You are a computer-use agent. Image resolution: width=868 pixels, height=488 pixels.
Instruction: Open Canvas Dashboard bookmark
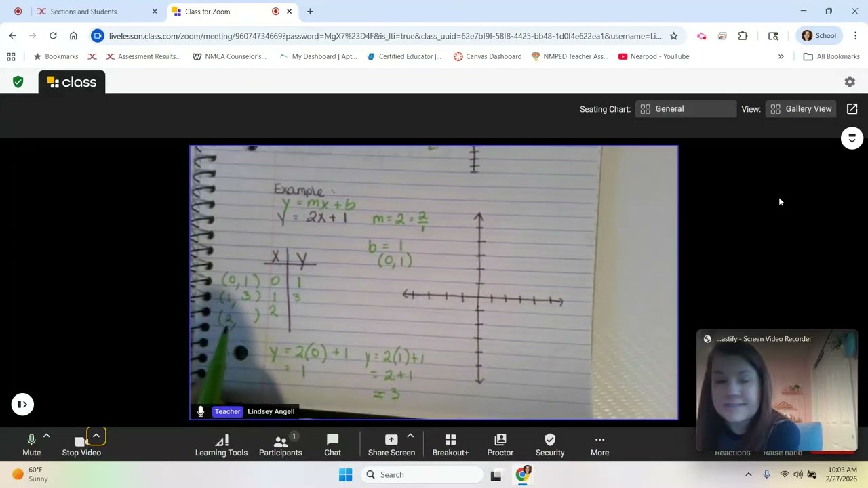point(488,56)
